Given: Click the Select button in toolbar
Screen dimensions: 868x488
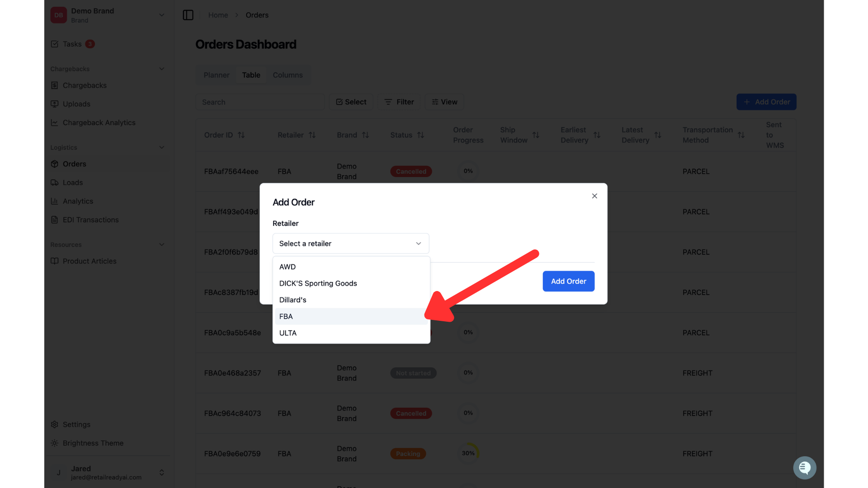Looking at the screenshot, I should [351, 102].
